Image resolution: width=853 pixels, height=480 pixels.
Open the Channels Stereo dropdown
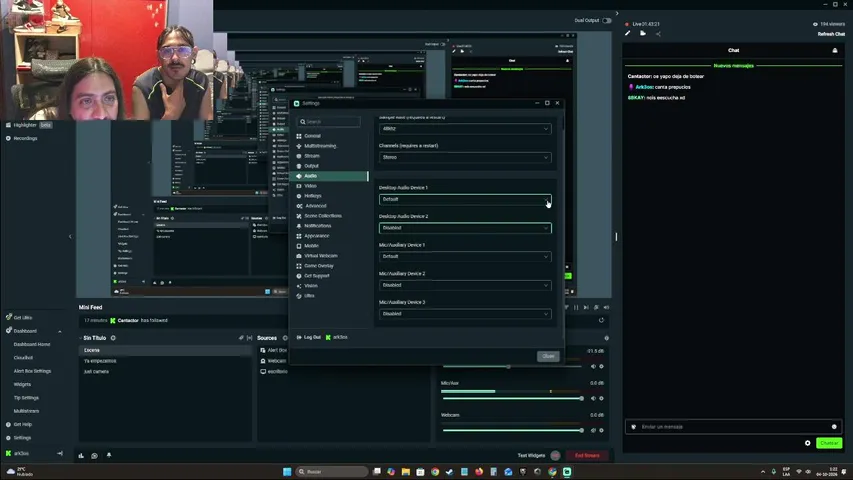(x=465, y=157)
